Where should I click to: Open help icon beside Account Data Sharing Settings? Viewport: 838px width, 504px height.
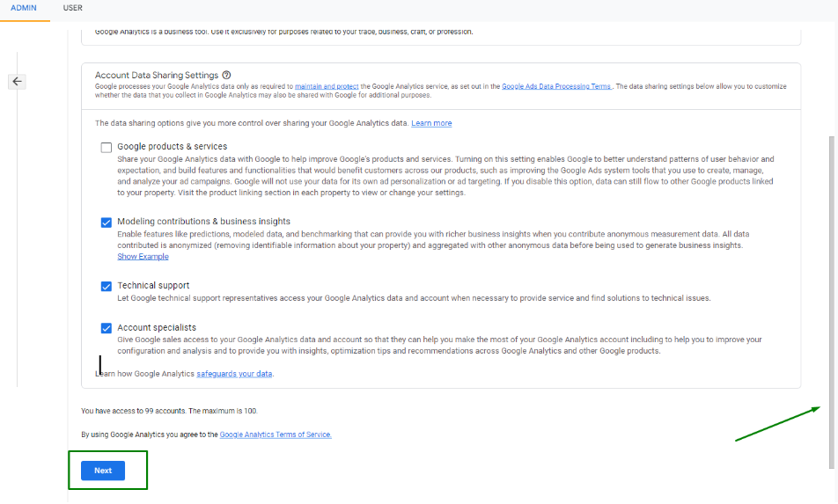tap(226, 76)
